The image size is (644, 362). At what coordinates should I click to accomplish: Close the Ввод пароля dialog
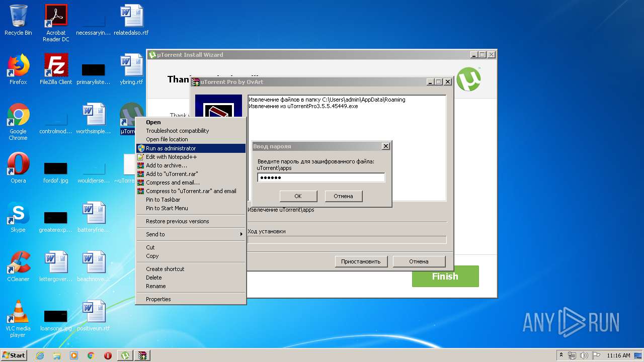(x=386, y=146)
